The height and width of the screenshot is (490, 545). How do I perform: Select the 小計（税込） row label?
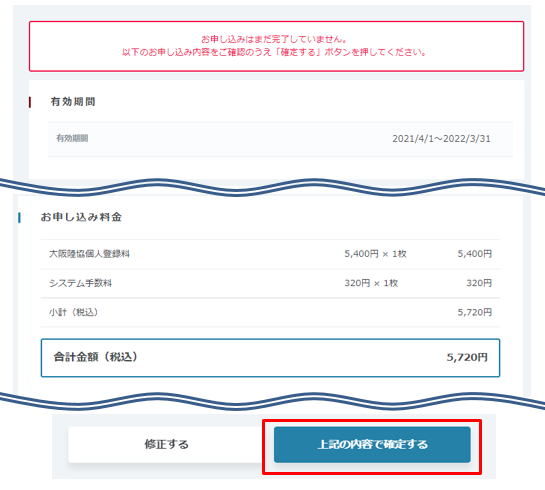point(73,312)
